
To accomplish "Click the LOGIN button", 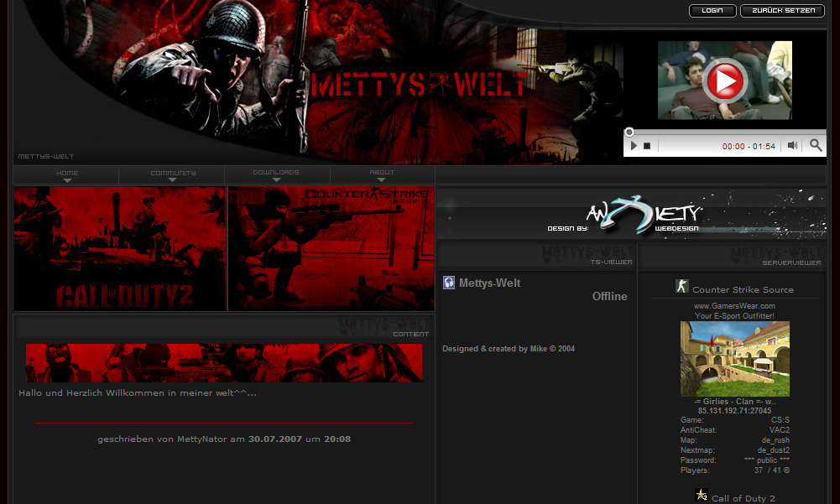I will pos(712,11).
